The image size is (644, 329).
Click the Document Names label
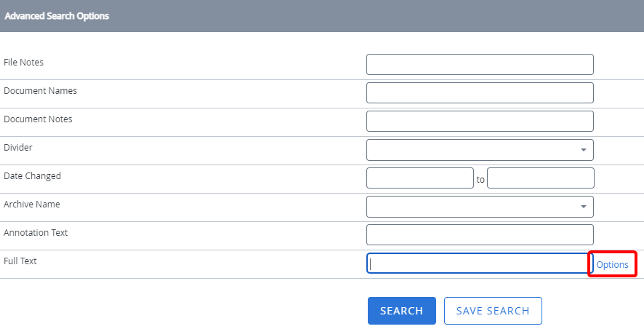pyautogui.click(x=41, y=91)
